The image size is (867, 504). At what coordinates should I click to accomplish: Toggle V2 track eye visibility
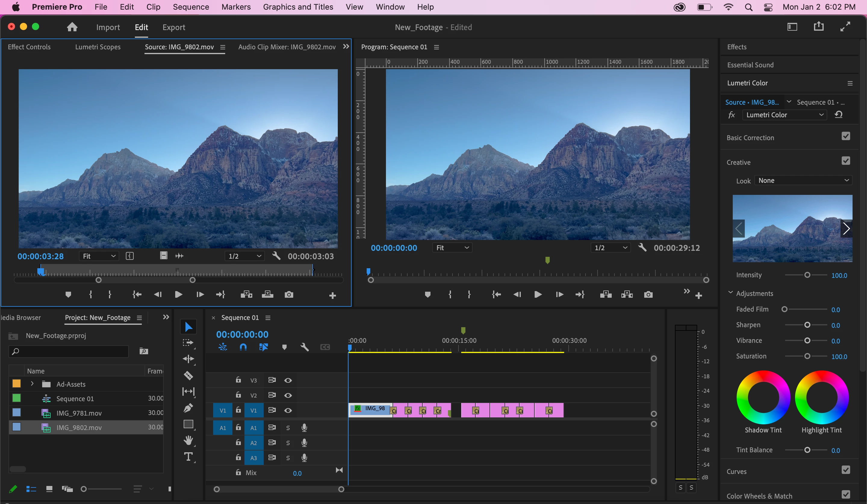(288, 395)
